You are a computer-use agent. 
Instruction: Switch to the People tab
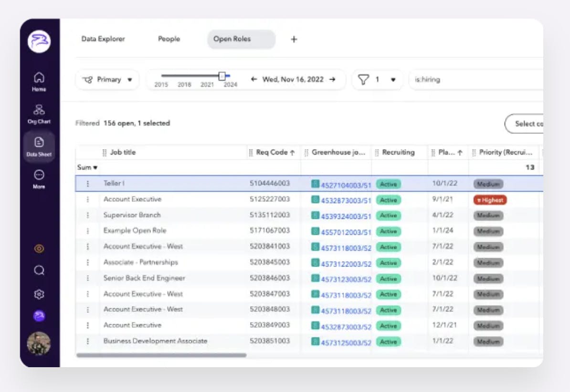pyautogui.click(x=169, y=39)
